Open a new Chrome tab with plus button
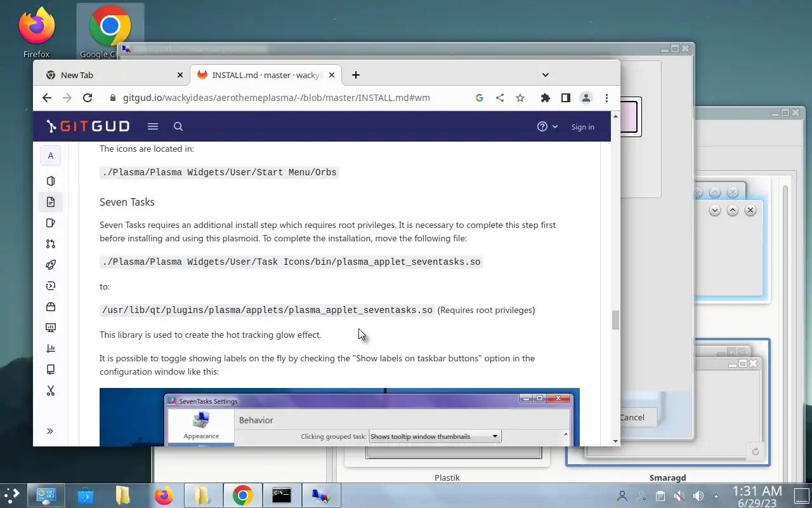Screen dimensions: 812x508 (x=356, y=75)
